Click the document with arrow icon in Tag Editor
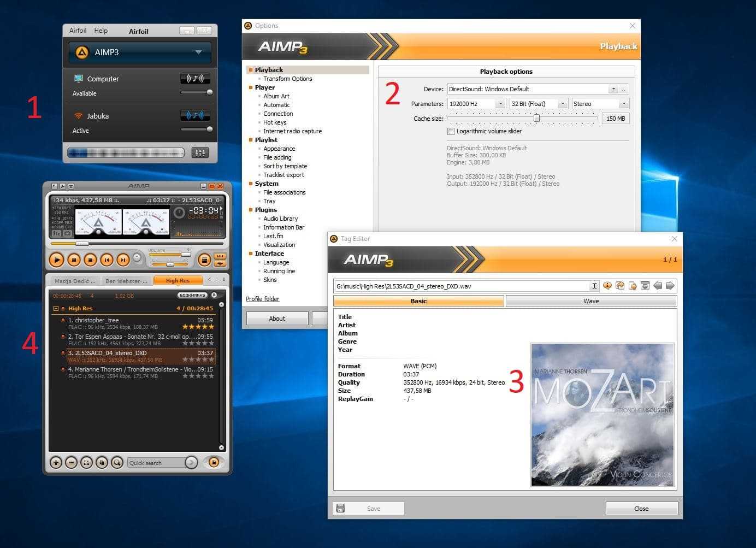The height and width of the screenshot is (548, 756). pos(633,286)
